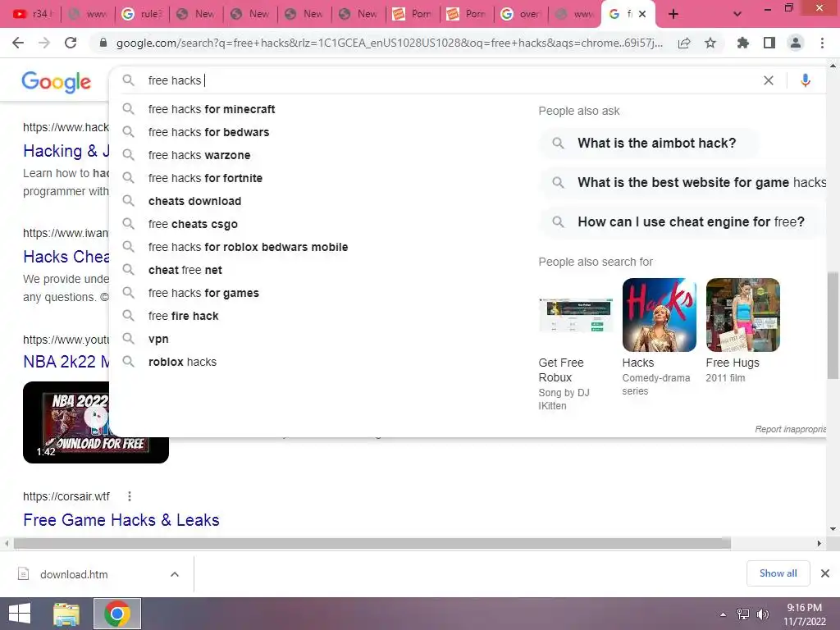The width and height of the screenshot is (840, 630).
Task: Go back with the browser back arrow
Action: (x=18, y=43)
